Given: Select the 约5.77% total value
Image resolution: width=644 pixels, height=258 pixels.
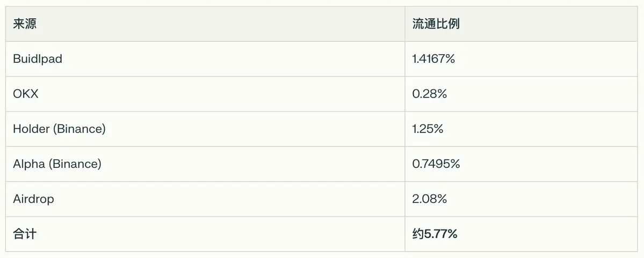Looking at the screenshot, I should (435, 234).
